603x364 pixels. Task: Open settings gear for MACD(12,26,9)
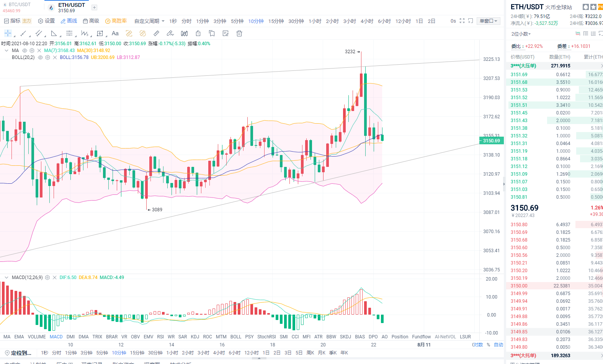(x=47, y=277)
